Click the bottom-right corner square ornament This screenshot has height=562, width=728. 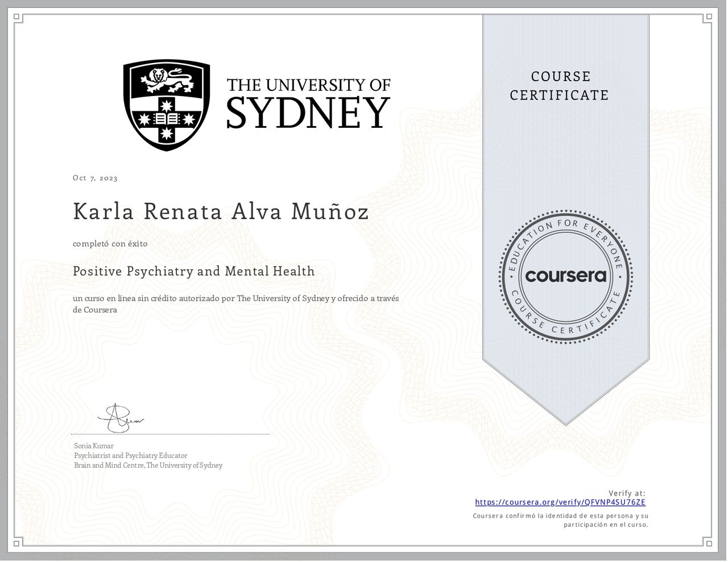708,543
